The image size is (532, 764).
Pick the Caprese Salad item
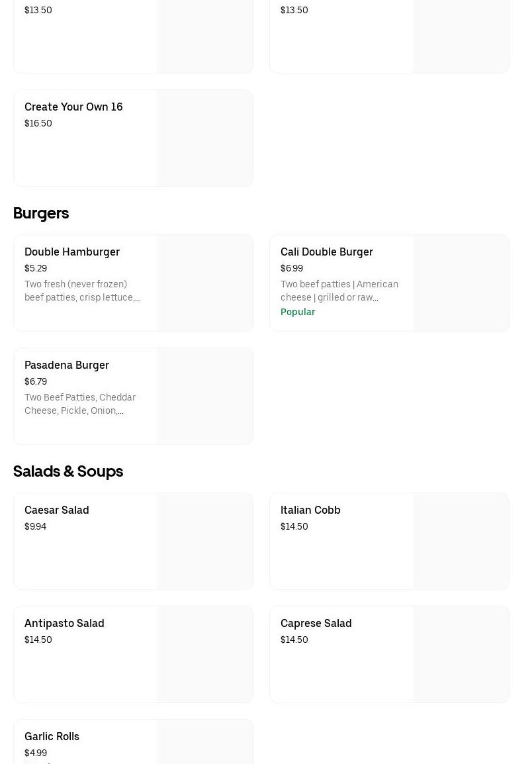[316, 624]
